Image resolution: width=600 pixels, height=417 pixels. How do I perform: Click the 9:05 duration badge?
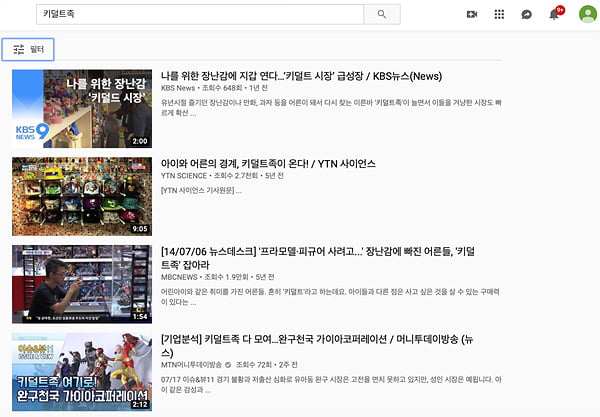click(x=140, y=229)
